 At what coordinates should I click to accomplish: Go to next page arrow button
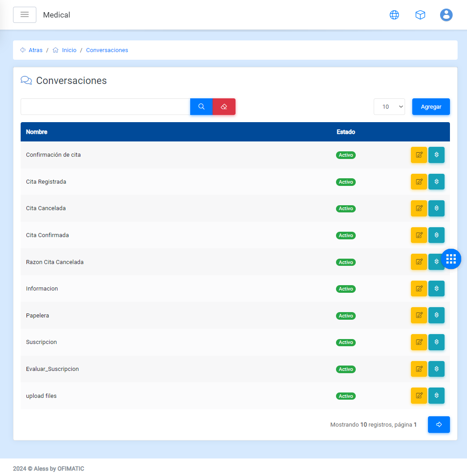(439, 424)
